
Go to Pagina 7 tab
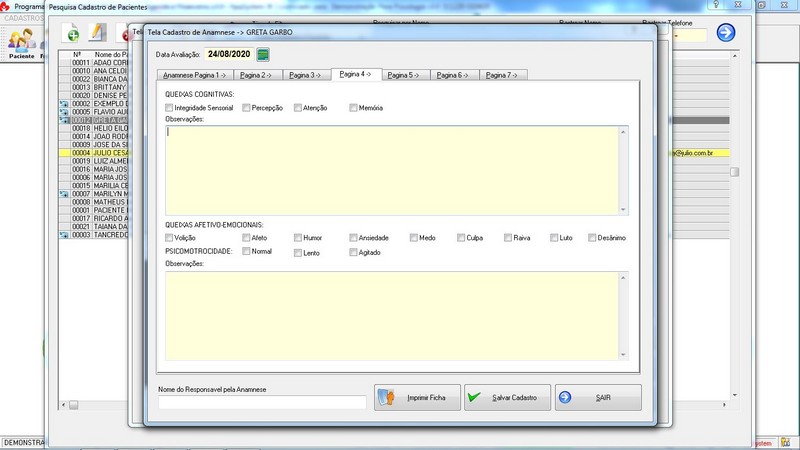[503, 75]
